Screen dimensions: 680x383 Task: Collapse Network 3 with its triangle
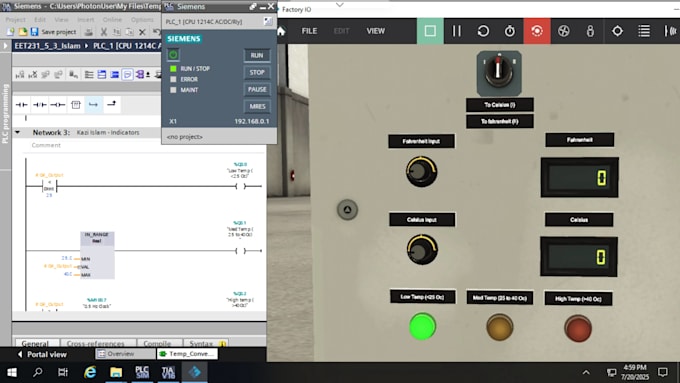(x=17, y=132)
